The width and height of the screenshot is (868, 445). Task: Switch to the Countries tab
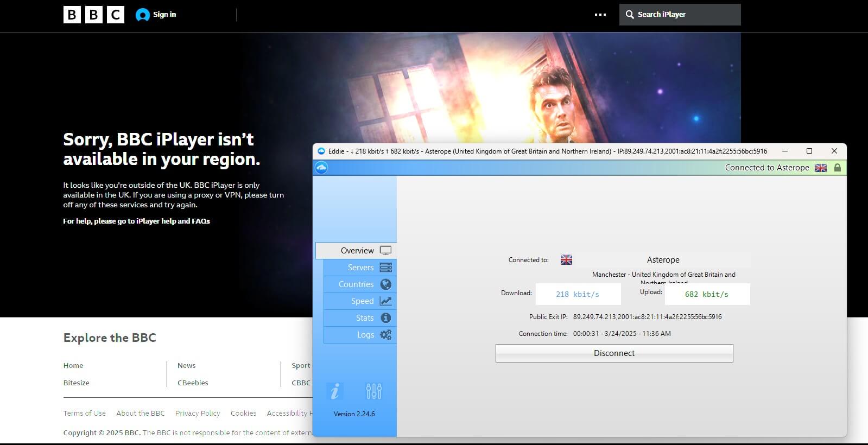(360, 284)
